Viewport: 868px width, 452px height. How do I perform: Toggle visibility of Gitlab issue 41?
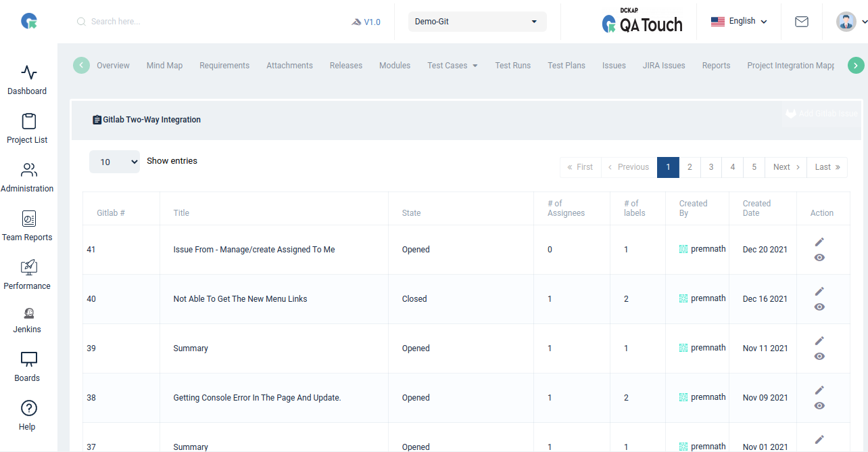coord(819,258)
